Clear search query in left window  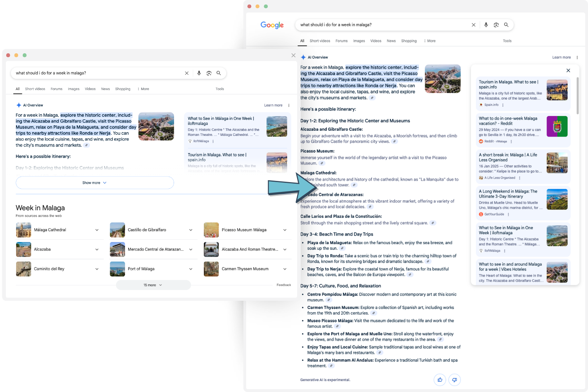187,73
